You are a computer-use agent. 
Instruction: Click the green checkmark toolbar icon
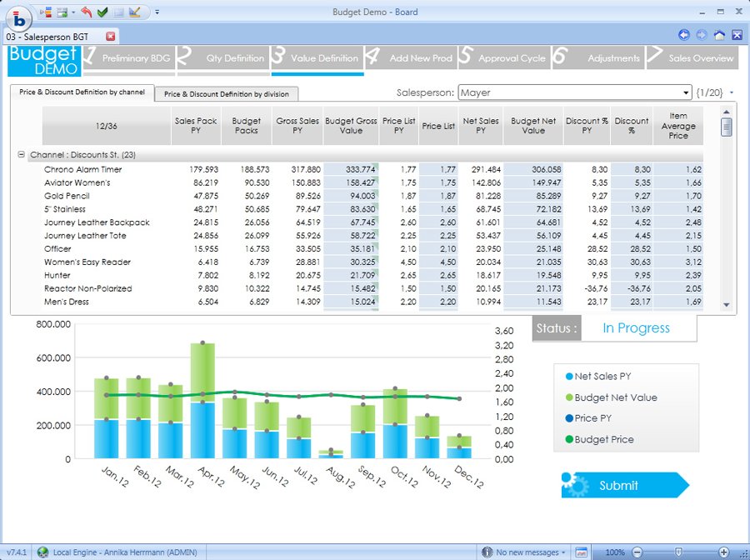[x=102, y=12]
